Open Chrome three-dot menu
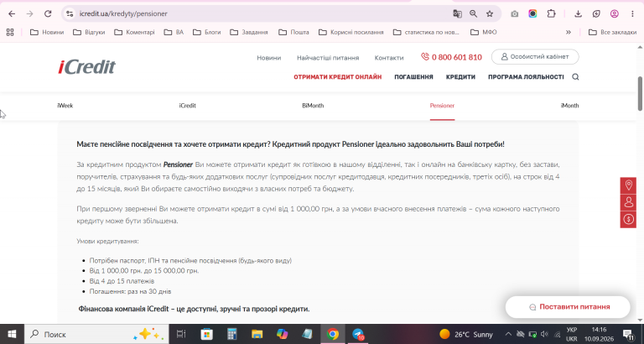Viewport: 644px width, 344px height. [x=632, y=13]
